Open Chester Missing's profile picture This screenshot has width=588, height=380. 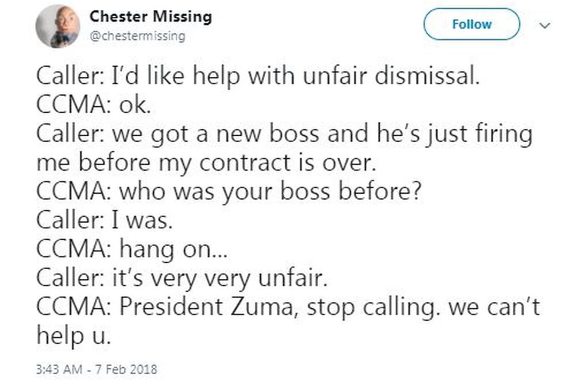(56, 26)
